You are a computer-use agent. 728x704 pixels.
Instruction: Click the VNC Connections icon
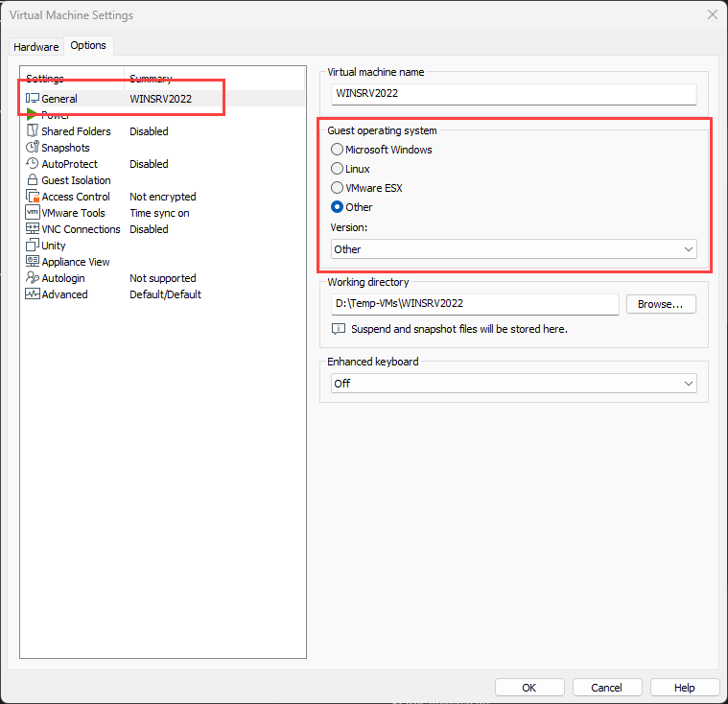pyautogui.click(x=32, y=228)
